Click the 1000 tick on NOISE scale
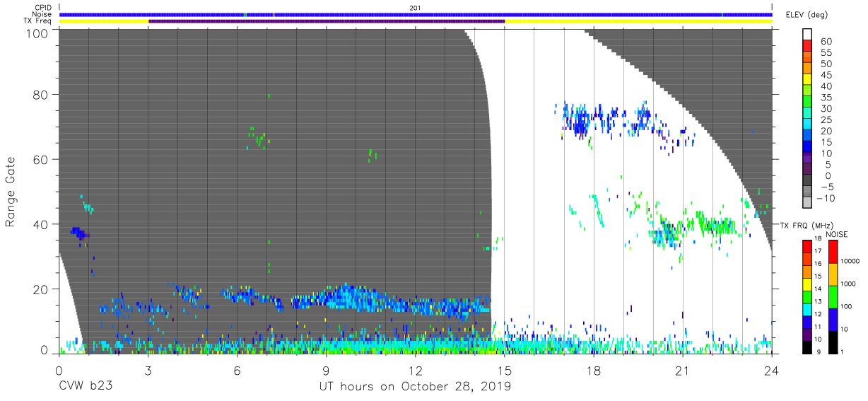The width and height of the screenshot is (868, 401). coord(847,284)
